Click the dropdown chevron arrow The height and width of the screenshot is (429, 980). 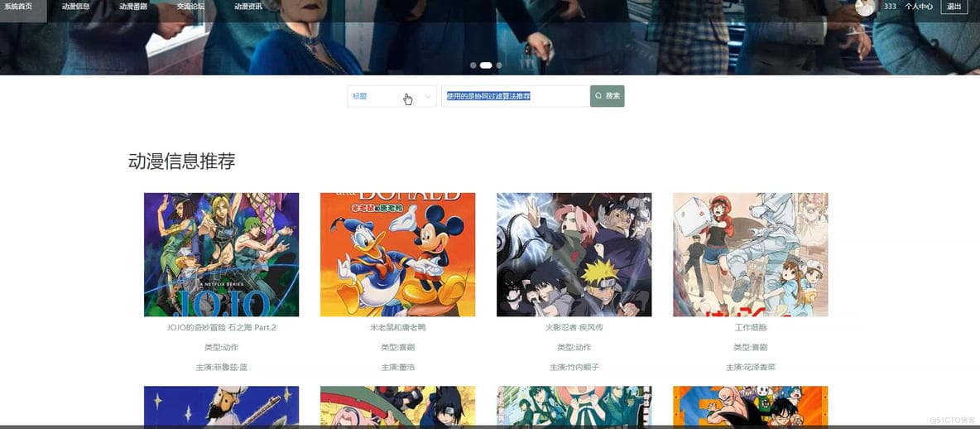[x=427, y=96]
